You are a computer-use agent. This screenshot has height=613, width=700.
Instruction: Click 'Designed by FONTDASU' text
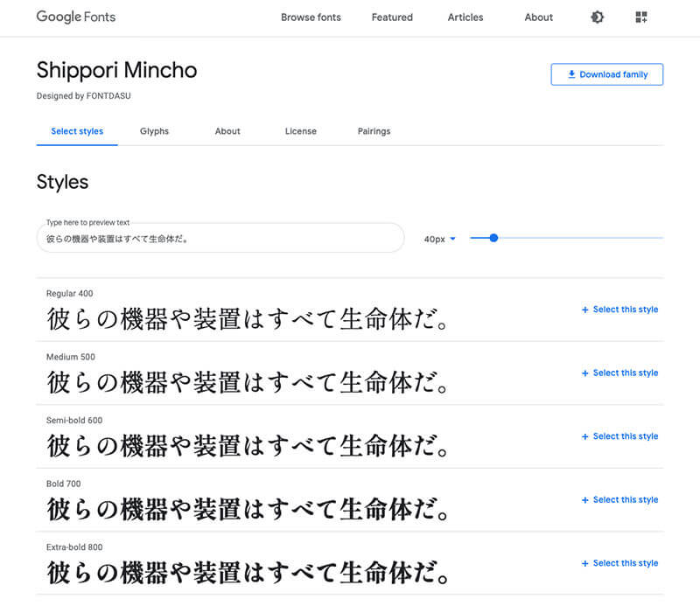click(x=83, y=96)
